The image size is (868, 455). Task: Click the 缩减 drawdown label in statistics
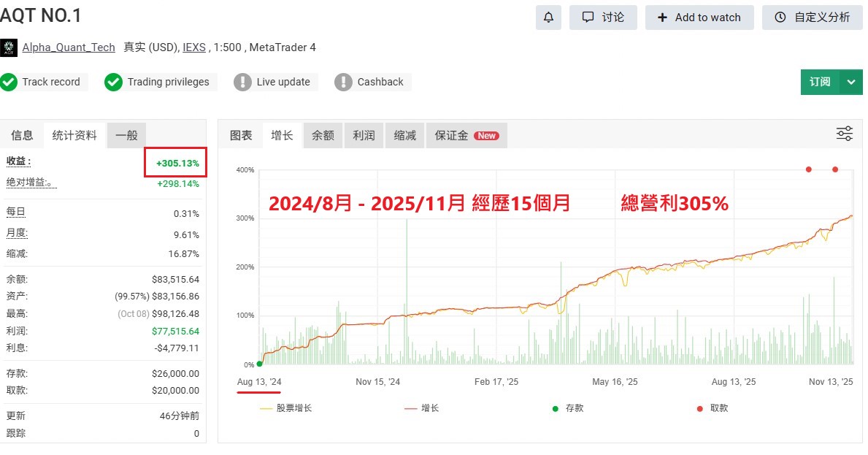click(17, 253)
